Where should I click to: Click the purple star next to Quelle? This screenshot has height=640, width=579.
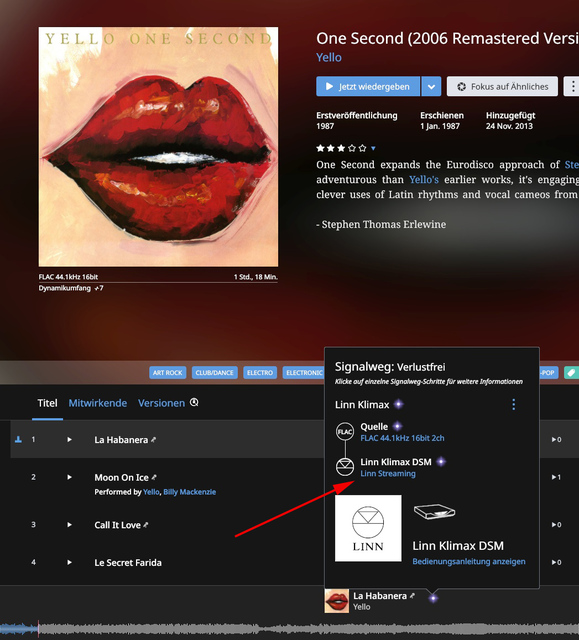click(397, 427)
